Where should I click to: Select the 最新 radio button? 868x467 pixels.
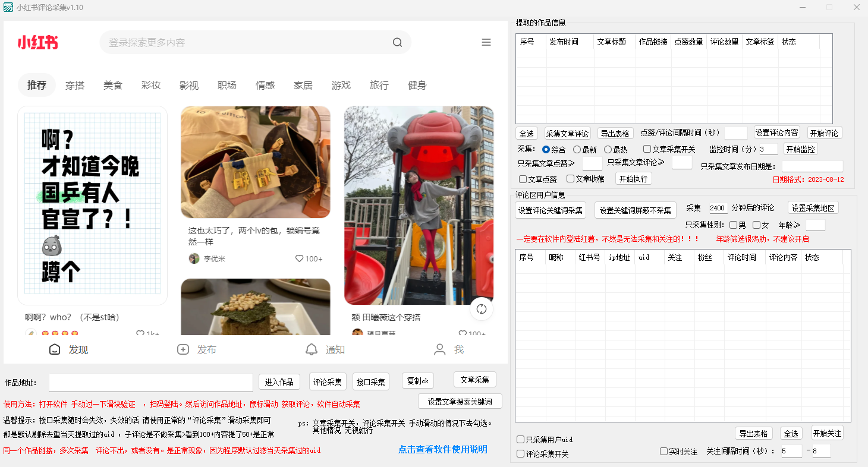pyautogui.click(x=577, y=150)
